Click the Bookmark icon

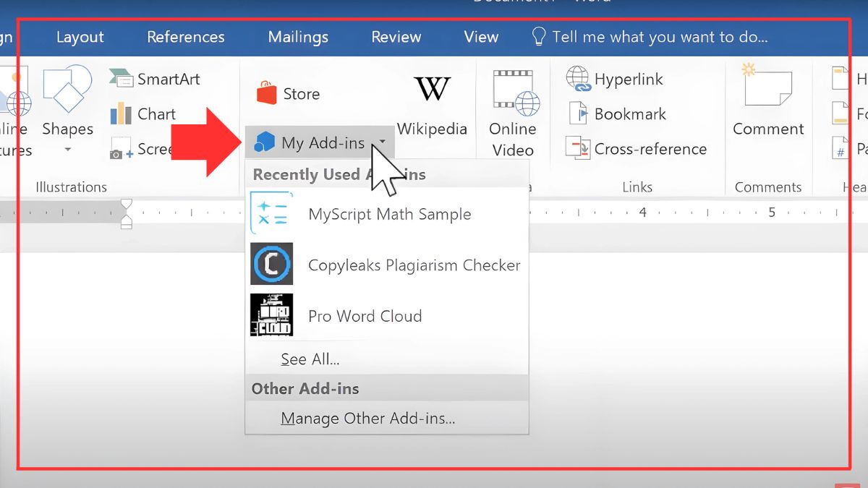pos(579,114)
